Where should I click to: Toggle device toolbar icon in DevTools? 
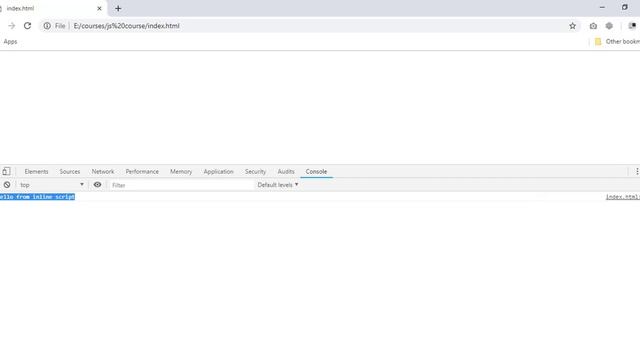pyautogui.click(x=6, y=171)
